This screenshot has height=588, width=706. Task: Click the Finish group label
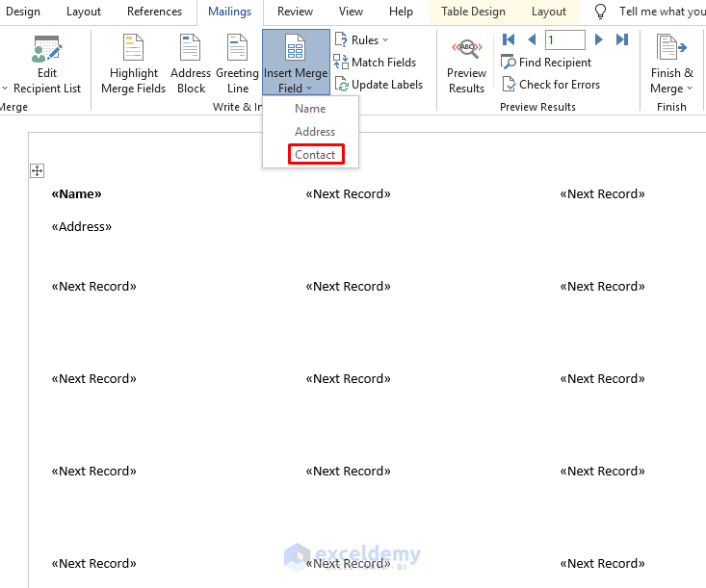point(671,107)
